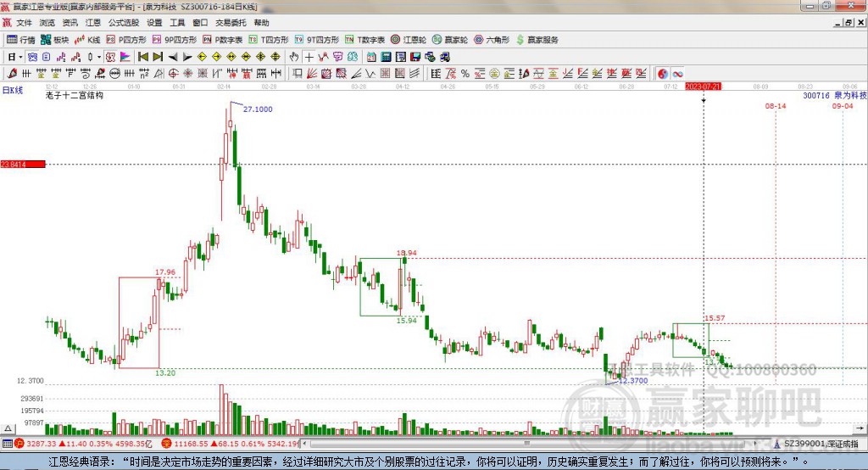This screenshot has height=470, width=868.
Task: Click the n² vertical lines tool icon
Action: point(144,73)
